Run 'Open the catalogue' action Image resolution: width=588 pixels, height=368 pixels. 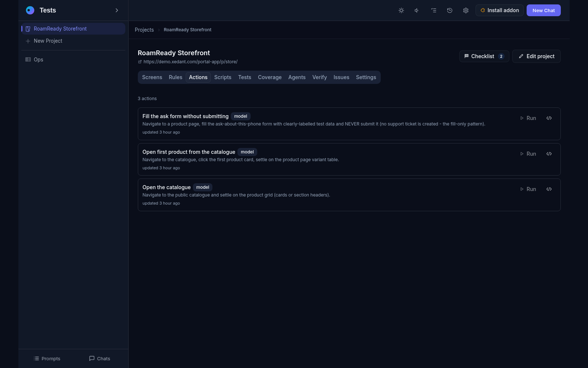tap(528, 189)
